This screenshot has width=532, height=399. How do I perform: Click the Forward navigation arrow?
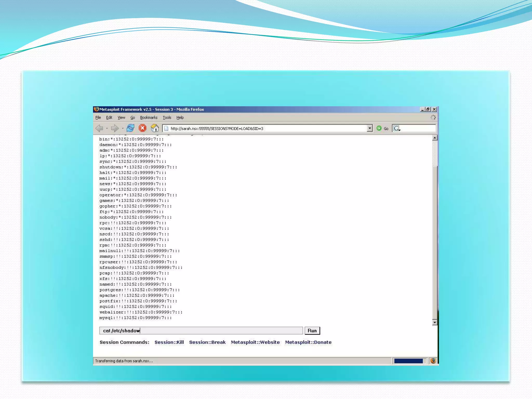point(114,128)
